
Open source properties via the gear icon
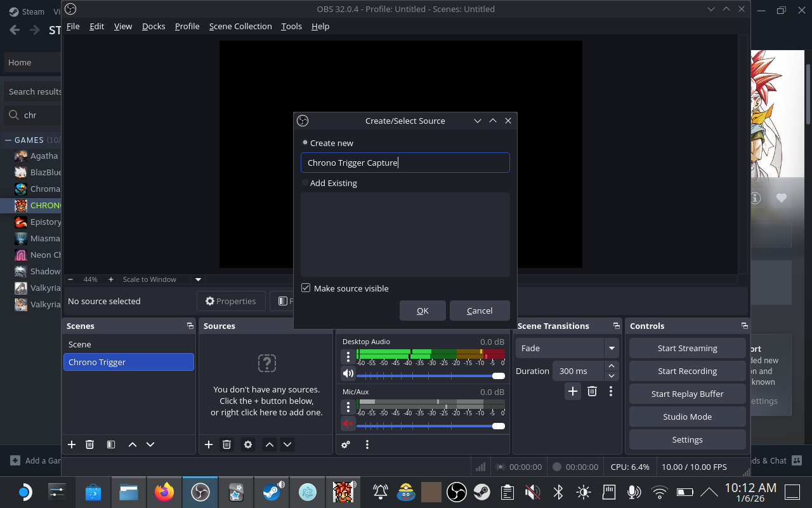[x=247, y=444]
